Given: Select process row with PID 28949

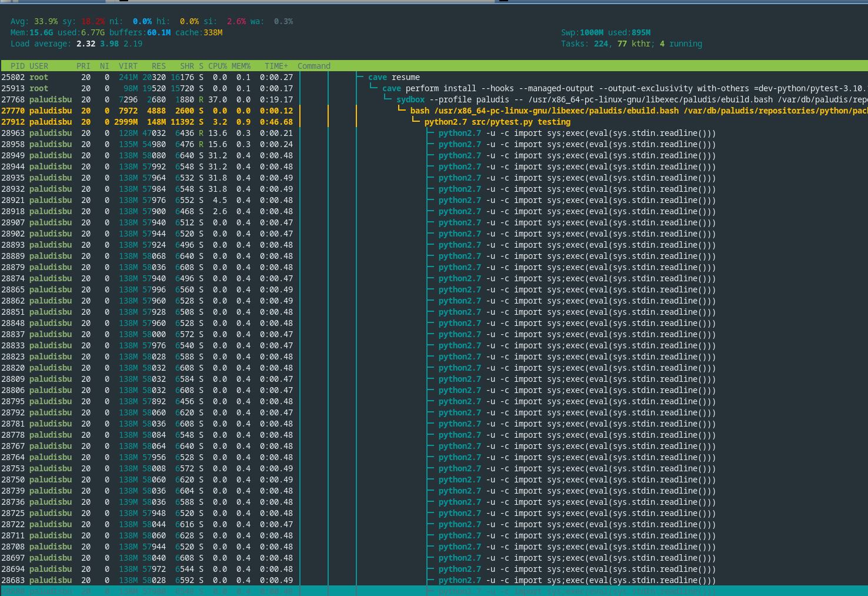Looking at the screenshot, I should (434, 155).
